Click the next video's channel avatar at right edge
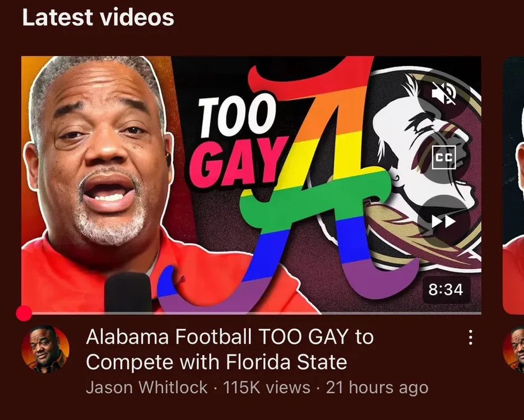524x420 pixels. pyautogui.click(x=514, y=349)
